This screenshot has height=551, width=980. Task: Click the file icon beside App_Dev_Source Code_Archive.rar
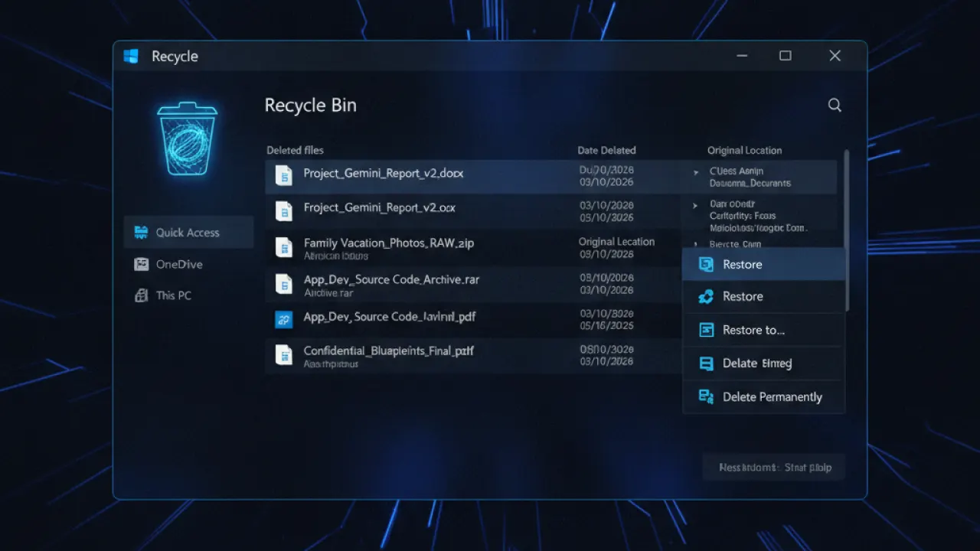(284, 285)
